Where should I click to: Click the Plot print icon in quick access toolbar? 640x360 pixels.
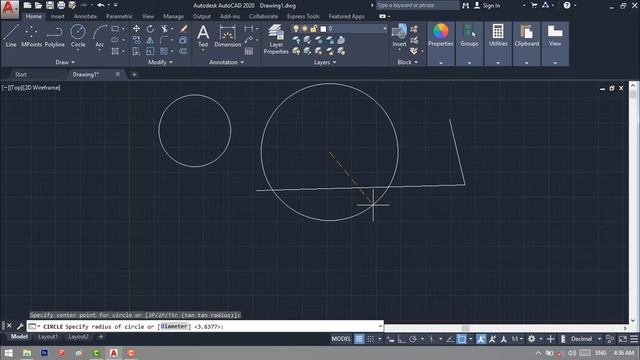click(61, 5)
